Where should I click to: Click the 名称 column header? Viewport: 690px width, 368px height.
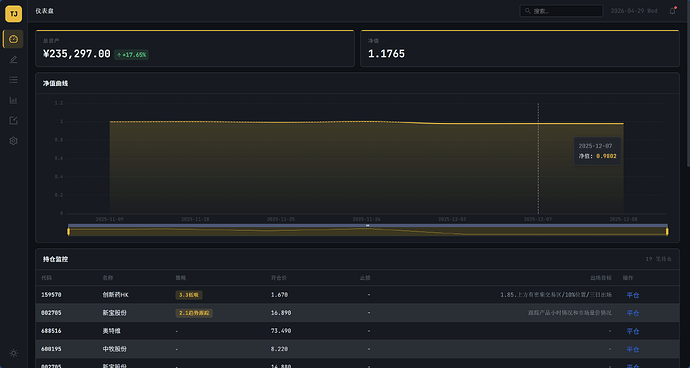click(107, 278)
